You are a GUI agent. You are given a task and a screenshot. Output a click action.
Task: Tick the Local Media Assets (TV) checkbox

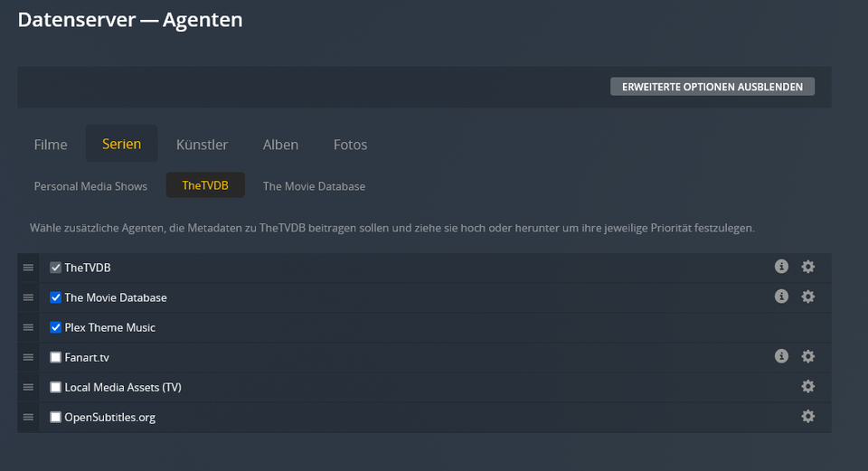(56, 387)
